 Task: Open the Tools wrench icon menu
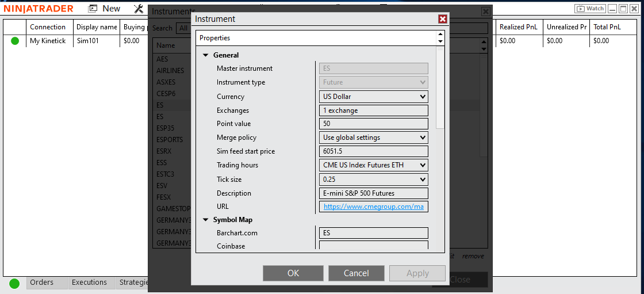coord(139,9)
